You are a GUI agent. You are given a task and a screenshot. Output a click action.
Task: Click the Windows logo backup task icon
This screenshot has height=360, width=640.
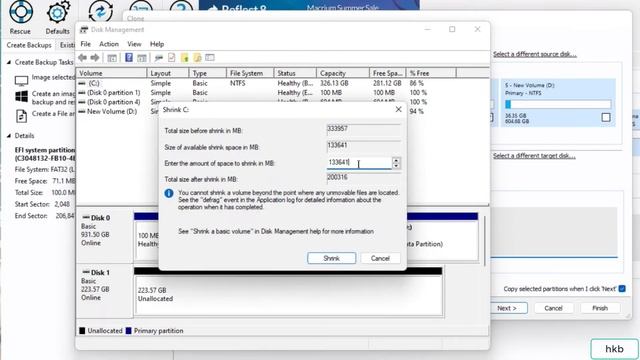(21, 97)
